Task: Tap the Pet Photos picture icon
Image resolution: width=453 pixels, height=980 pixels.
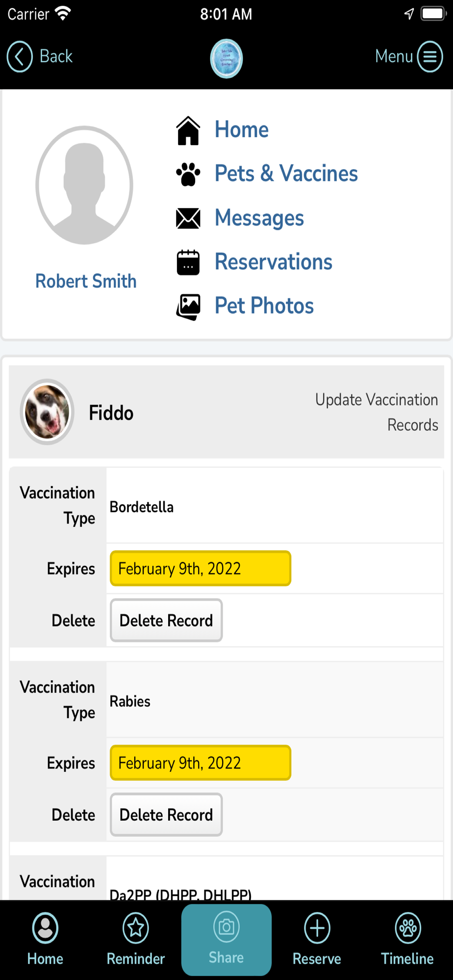Action: tap(188, 307)
